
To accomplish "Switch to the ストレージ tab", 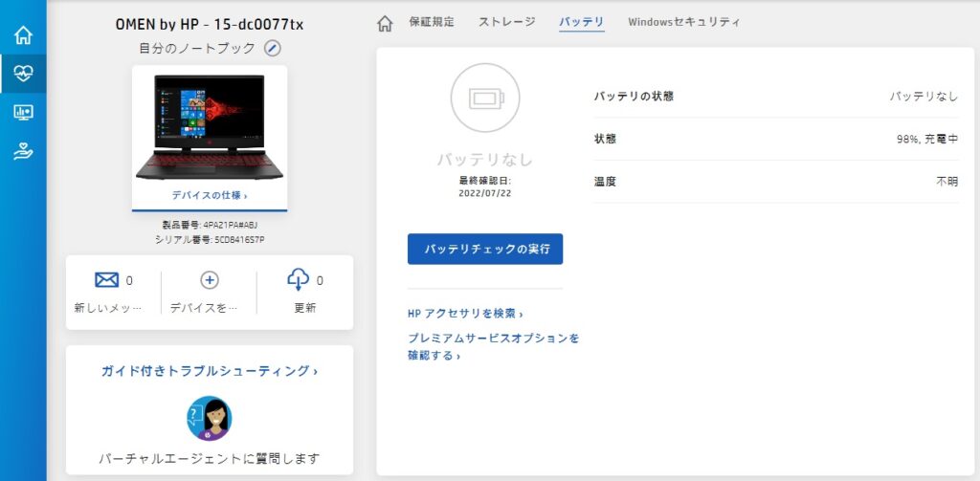I will point(507,22).
